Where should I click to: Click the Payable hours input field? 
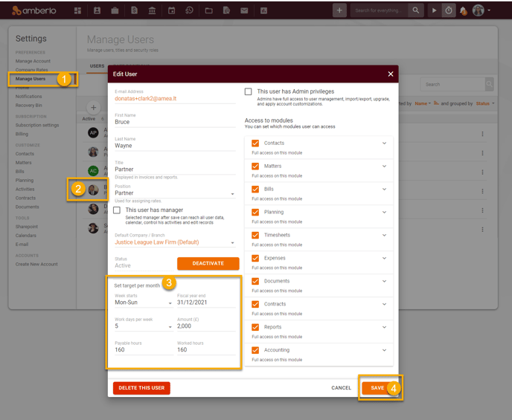pyautogui.click(x=143, y=349)
